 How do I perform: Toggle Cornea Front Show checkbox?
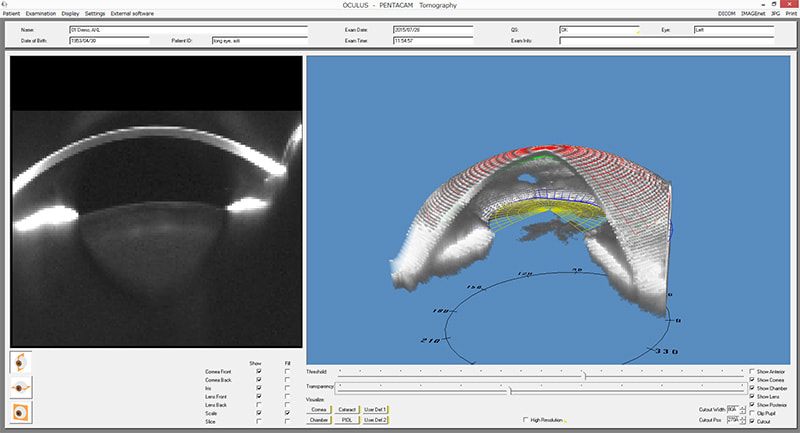coord(259,371)
